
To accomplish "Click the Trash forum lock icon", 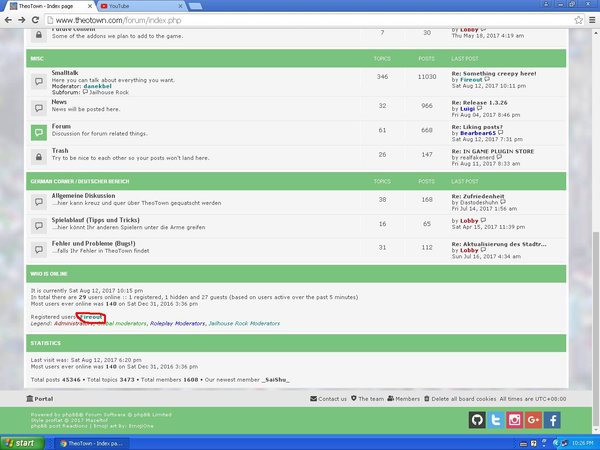I will pos(39,157).
